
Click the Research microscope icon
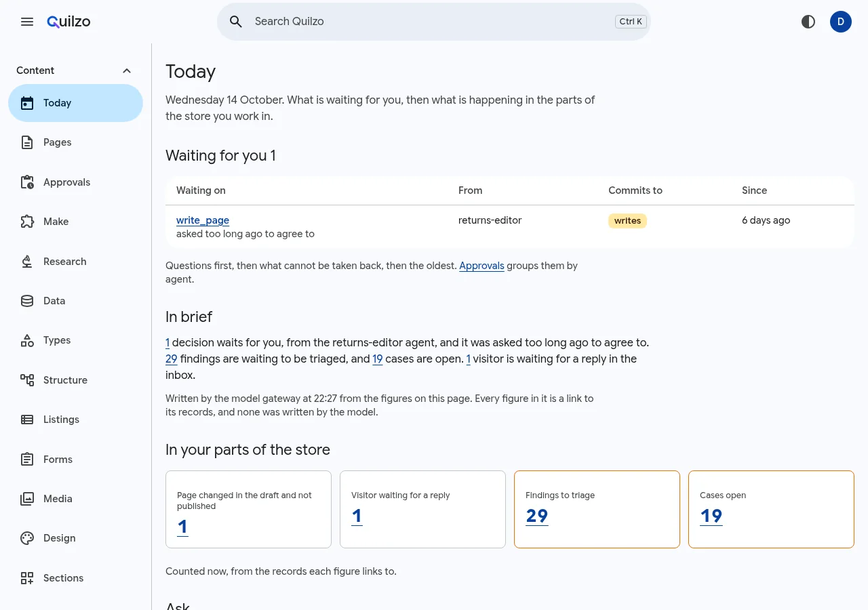pos(27,262)
